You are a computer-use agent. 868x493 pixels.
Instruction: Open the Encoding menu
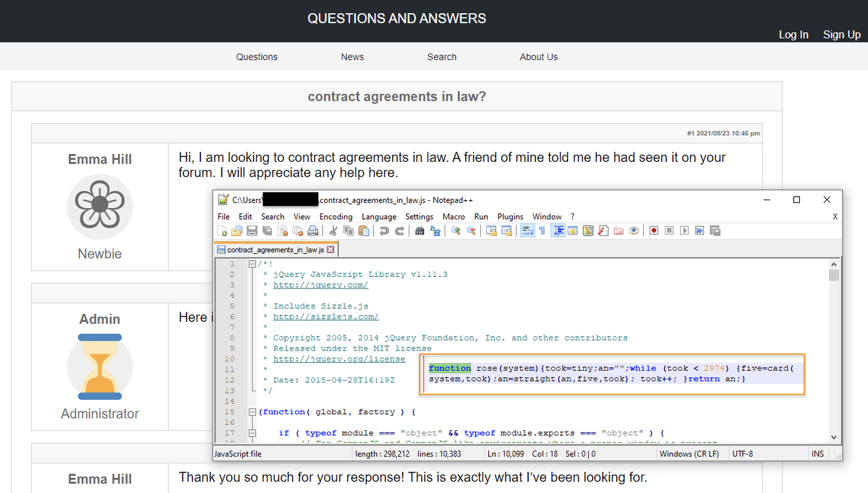tap(336, 216)
